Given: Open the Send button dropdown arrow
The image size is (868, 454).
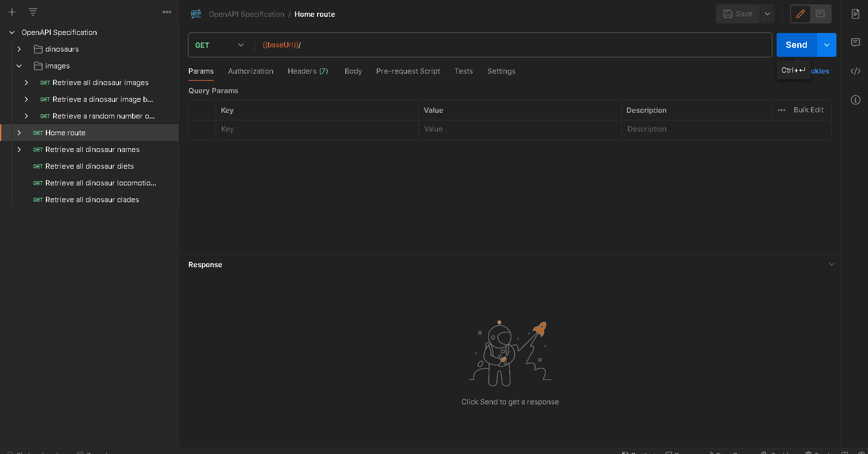Looking at the screenshot, I should click(826, 45).
